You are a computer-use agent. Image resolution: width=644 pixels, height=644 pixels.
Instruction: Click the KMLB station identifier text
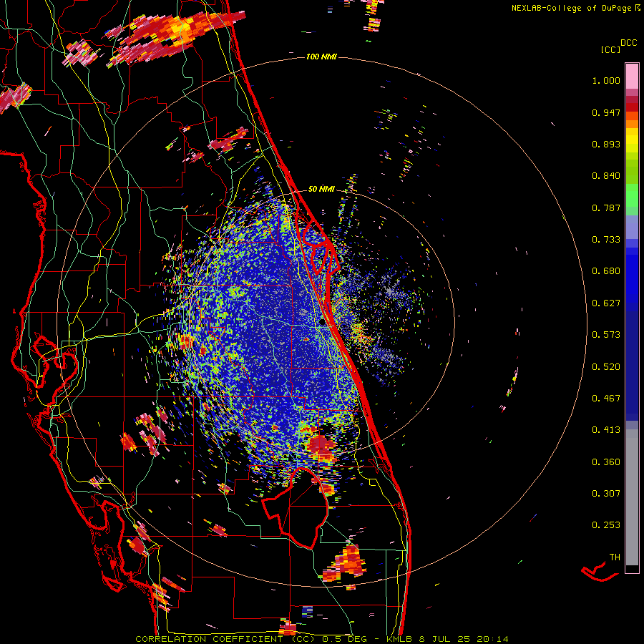(x=399, y=639)
